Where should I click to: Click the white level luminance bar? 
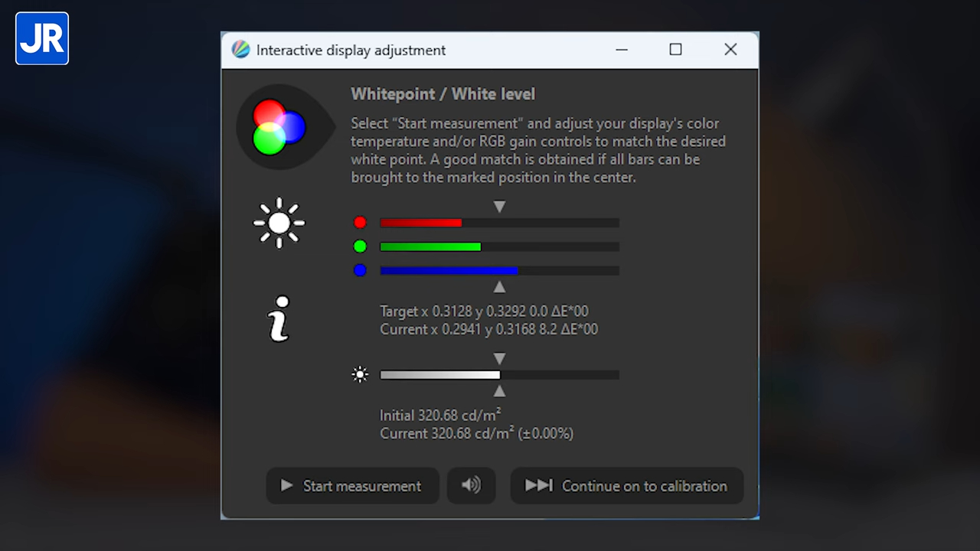click(x=499, y=375)
